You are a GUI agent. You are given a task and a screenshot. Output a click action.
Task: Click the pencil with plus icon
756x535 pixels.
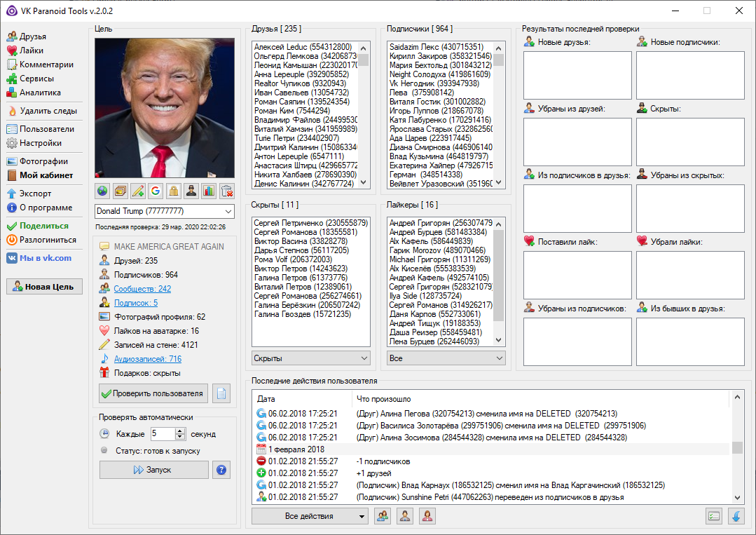(x=138, y=191)
